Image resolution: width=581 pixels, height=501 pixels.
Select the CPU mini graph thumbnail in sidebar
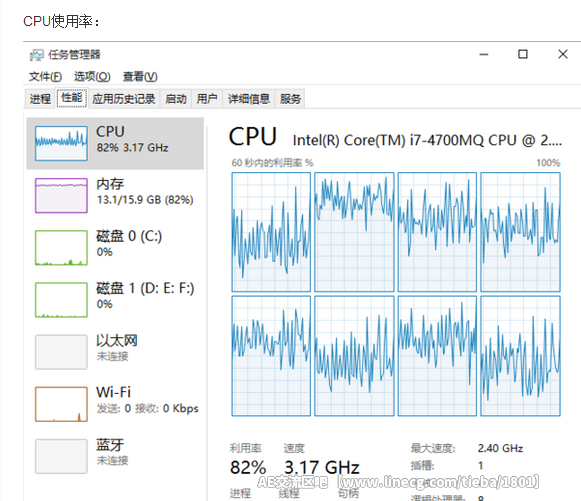[62, 143]
